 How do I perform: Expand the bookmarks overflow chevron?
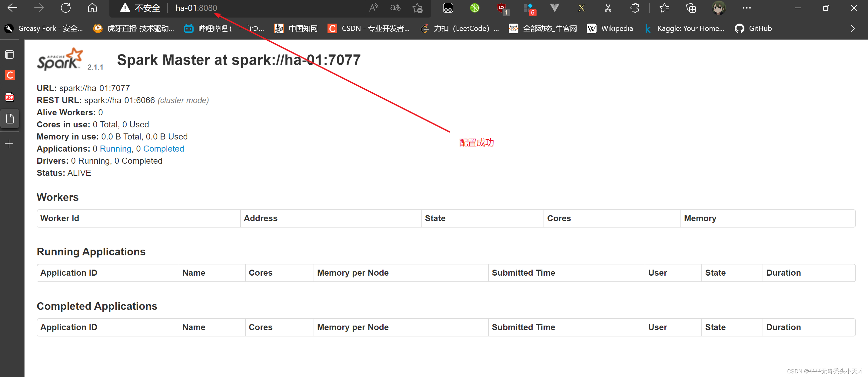pos(852,28)
